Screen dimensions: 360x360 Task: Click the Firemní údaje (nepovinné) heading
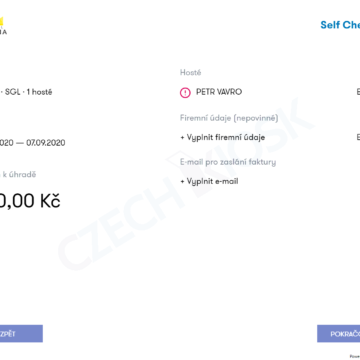pos(229,118)
